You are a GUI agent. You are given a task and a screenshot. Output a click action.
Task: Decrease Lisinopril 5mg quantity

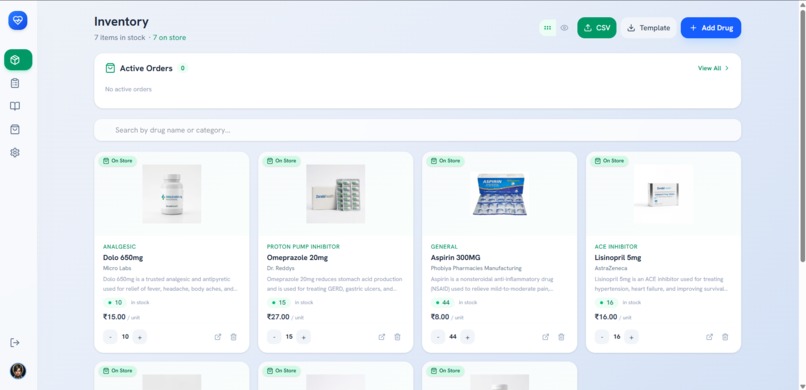[602, 337]
